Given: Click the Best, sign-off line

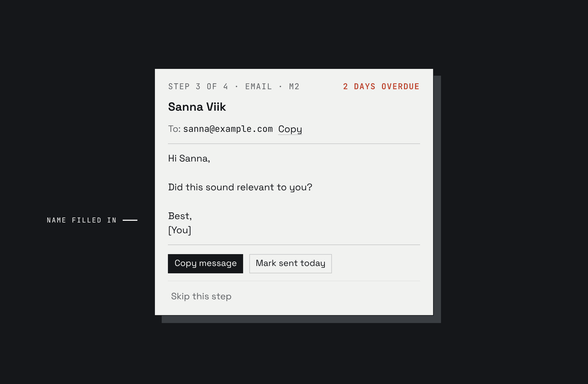Looking at the screenshot, I should tap(180, 216).
